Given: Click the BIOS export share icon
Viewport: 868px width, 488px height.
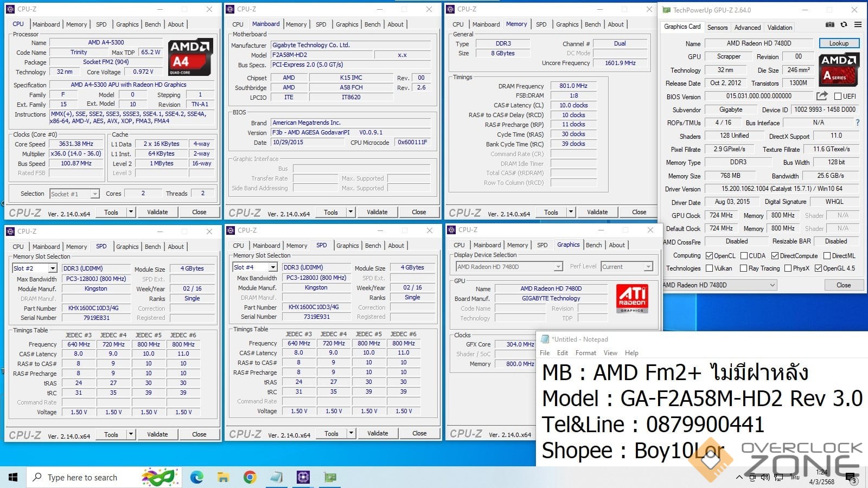Looking at the screenshot, I should click(822, 96).
